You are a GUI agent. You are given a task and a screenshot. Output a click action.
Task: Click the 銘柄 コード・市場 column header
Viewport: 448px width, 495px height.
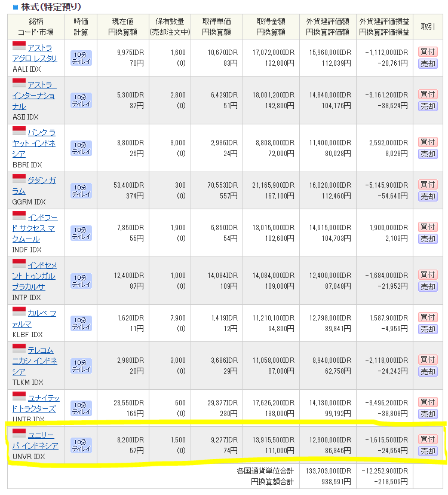36,26
